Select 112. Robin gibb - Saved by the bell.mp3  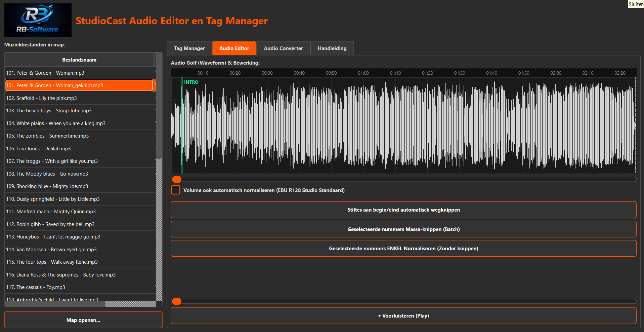click(79, 224)
